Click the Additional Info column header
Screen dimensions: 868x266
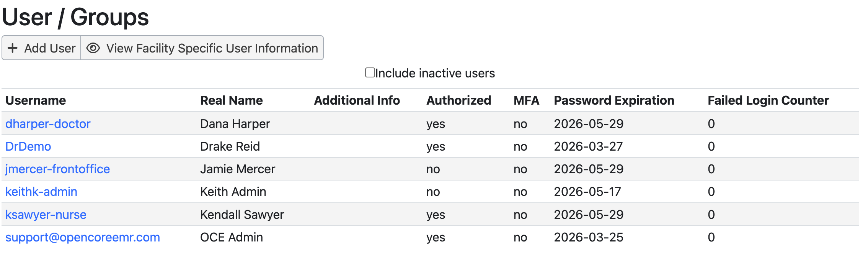pyautogui.click(x=357, y=100)
